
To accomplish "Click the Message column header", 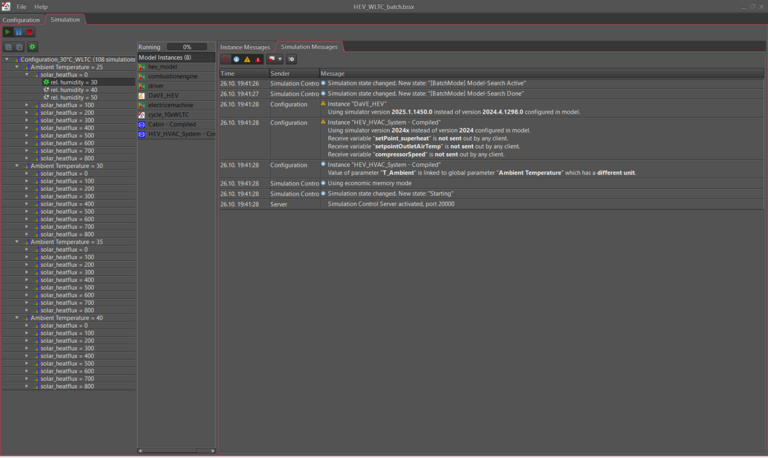I will point(541,73).
